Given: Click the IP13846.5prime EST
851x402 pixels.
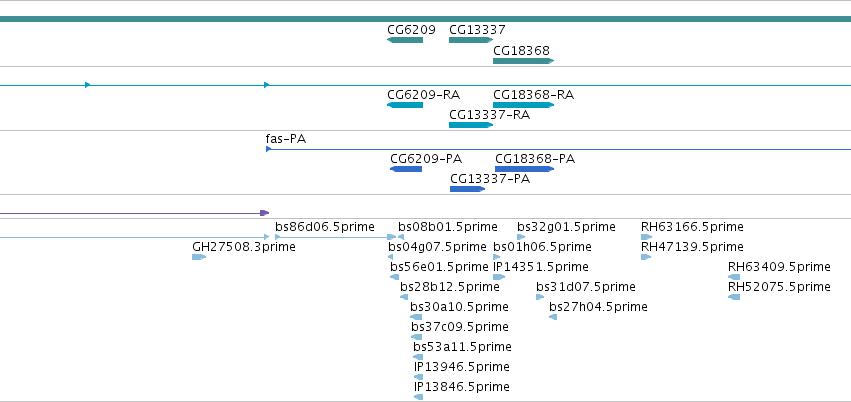Looking at the screenshot, I should point(418,398).
